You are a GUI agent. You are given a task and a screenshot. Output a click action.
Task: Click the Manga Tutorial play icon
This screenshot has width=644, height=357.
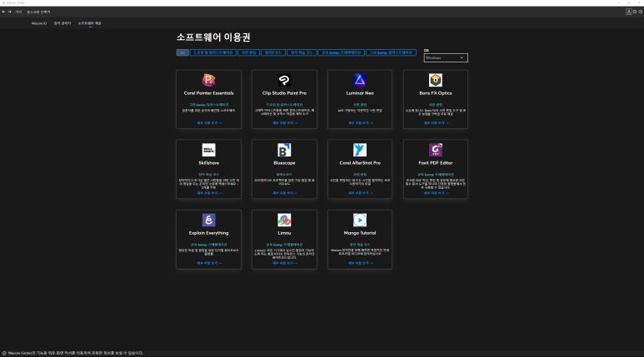click(x=360, y=220)
